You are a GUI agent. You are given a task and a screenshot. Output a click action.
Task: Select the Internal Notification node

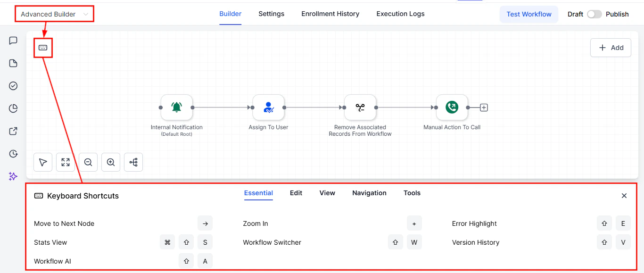[x=177, y=108]
